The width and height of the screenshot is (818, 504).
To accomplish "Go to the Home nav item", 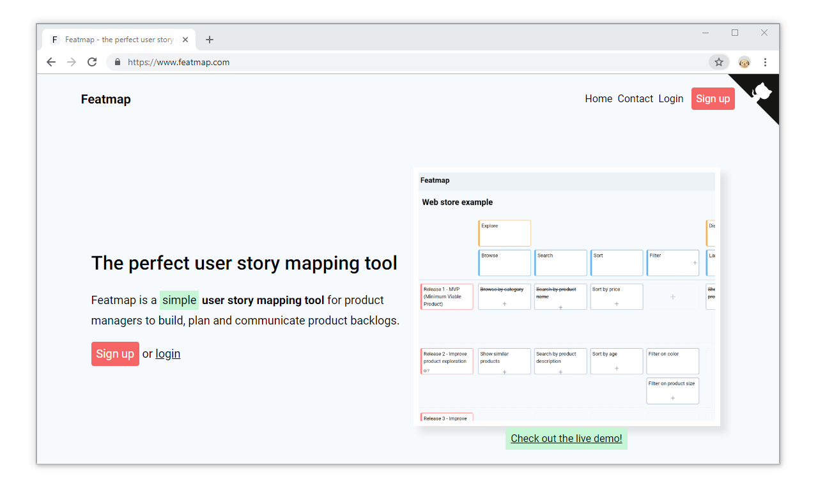I will click(598, 98).
